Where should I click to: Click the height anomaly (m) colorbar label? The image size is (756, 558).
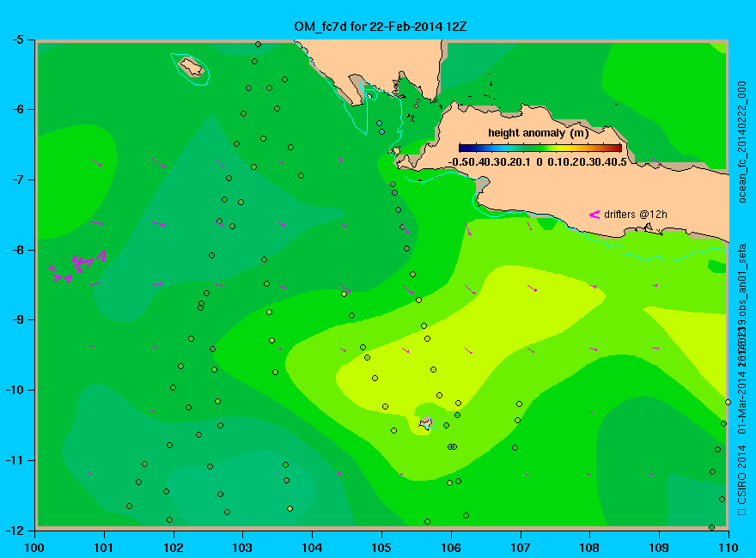(538, 132)
